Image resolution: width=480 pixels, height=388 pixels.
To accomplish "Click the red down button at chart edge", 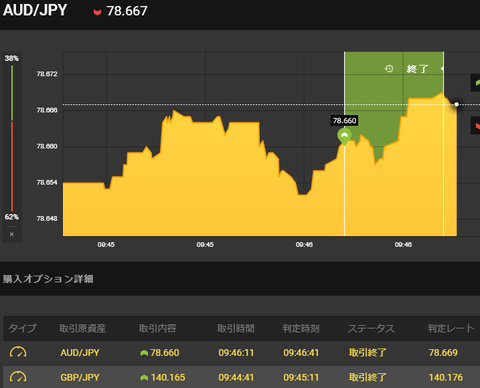I will [476, 125].
